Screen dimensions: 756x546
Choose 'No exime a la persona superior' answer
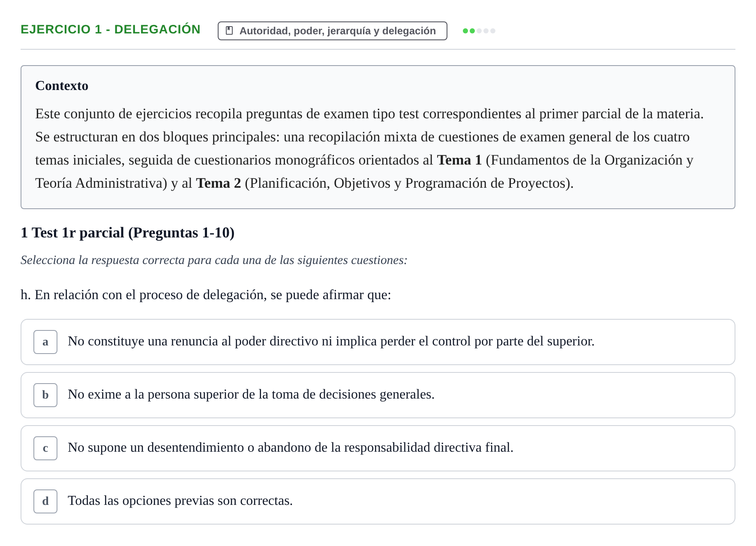pos(378,395)
